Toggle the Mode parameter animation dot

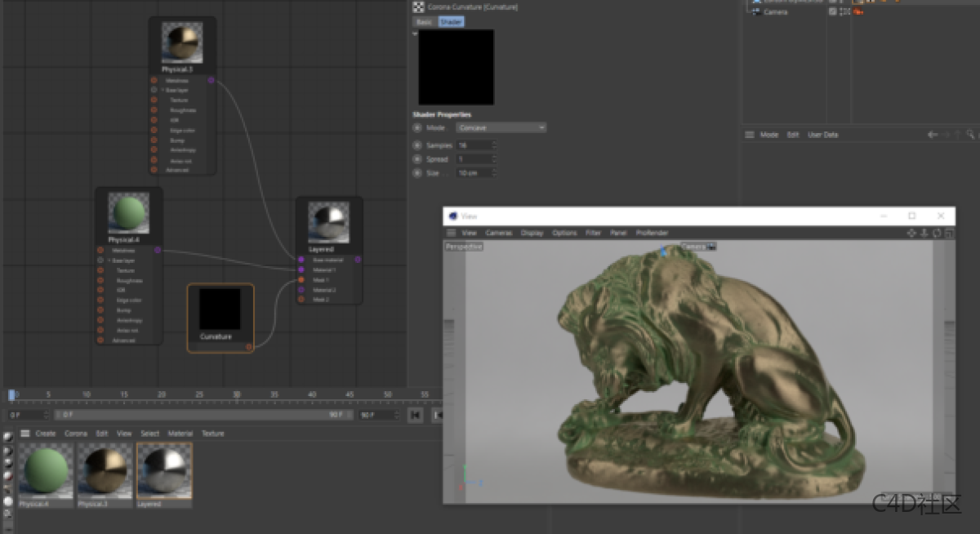pos(417,128)
